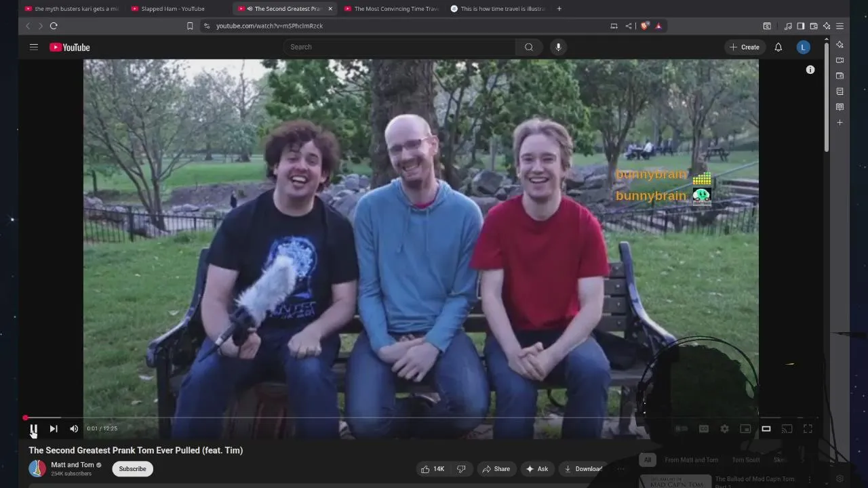Enter full screen mode

808,428
